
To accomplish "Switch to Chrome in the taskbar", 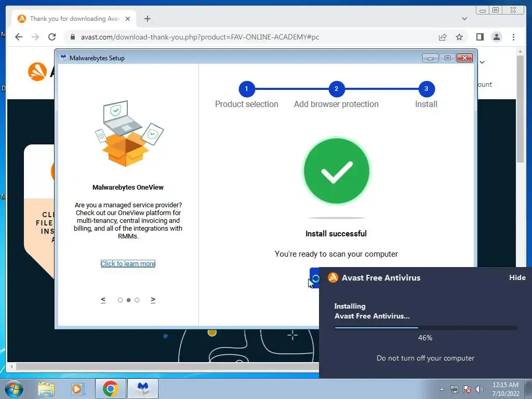I will [x=110, y=389].
